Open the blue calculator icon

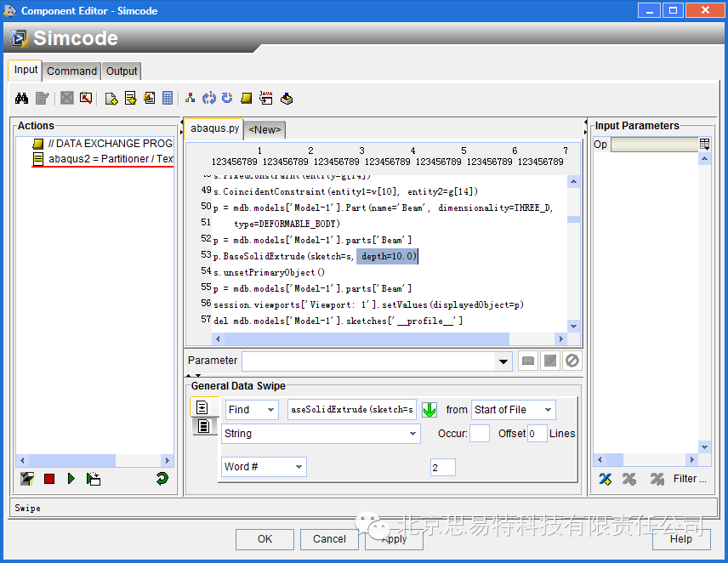tap(168, 98)
